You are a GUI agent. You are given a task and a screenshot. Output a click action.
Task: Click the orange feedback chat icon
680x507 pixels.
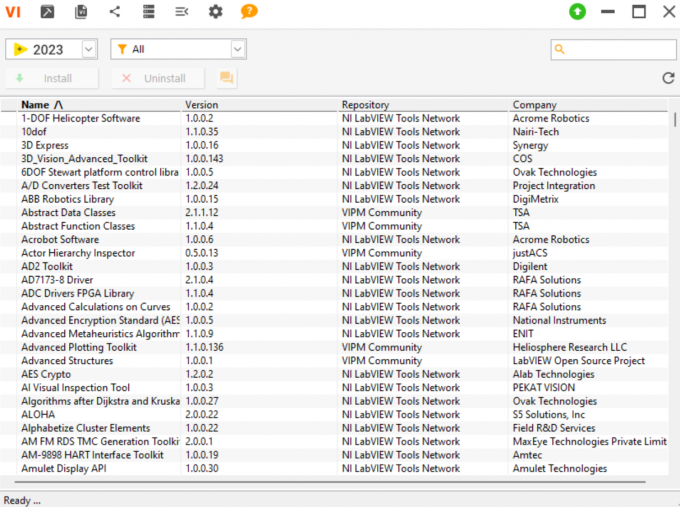pos(226,78)
